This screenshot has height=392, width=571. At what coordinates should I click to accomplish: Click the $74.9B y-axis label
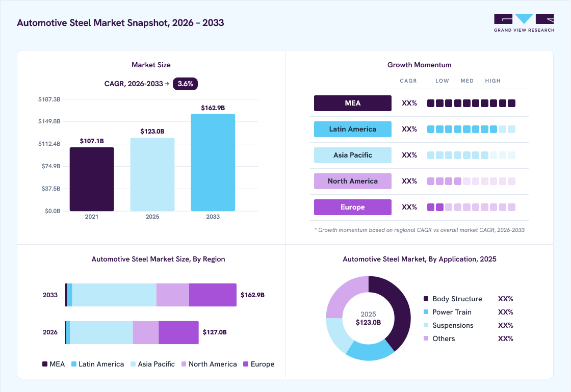click(51, 166)
